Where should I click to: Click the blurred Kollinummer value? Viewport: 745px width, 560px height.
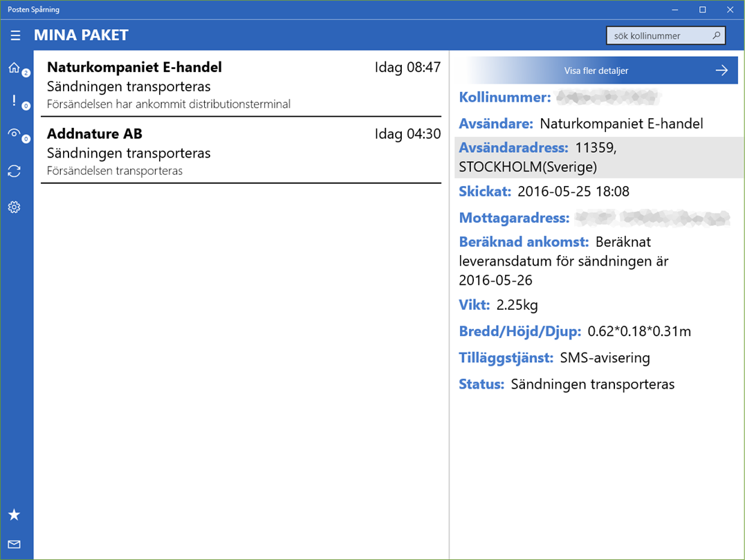click(608, 97)
